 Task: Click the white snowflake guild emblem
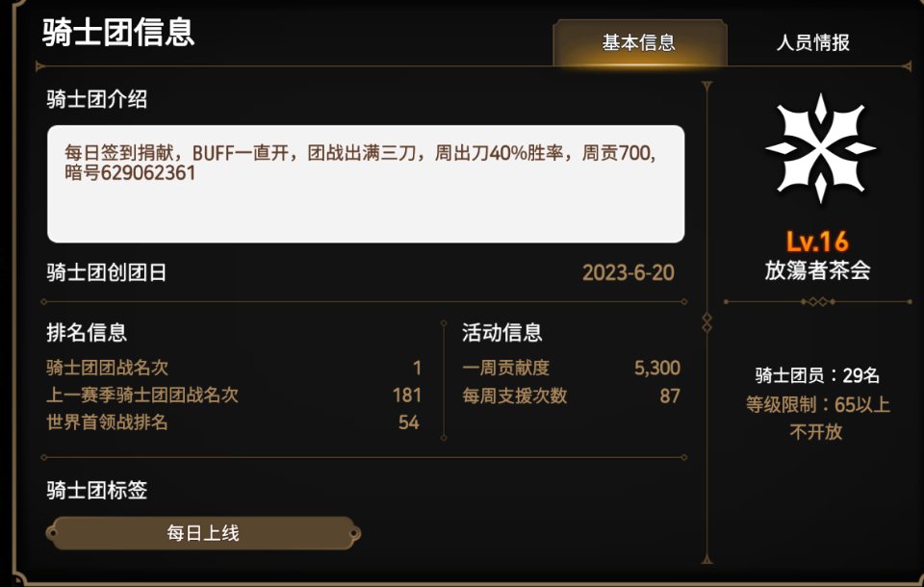[x=820, y=148]
